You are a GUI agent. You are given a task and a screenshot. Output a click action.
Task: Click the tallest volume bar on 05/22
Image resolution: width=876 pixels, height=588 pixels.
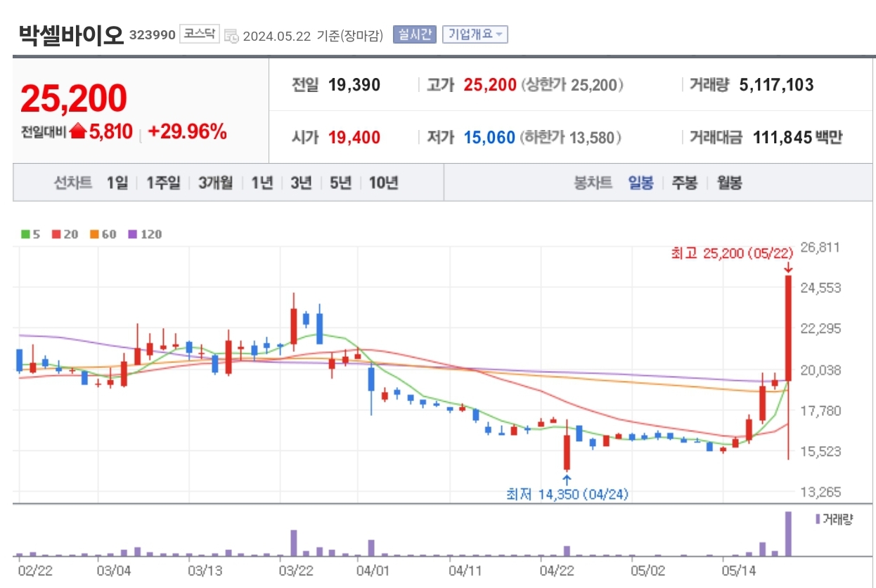point(788,534)
